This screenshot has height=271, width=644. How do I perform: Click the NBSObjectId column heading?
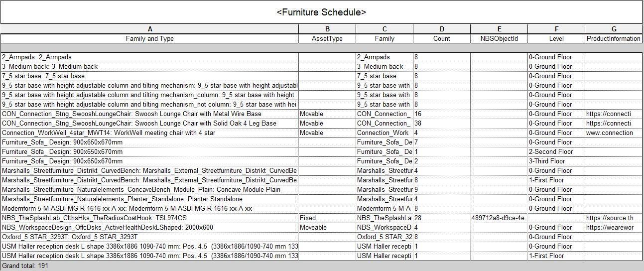pos(499,38)
